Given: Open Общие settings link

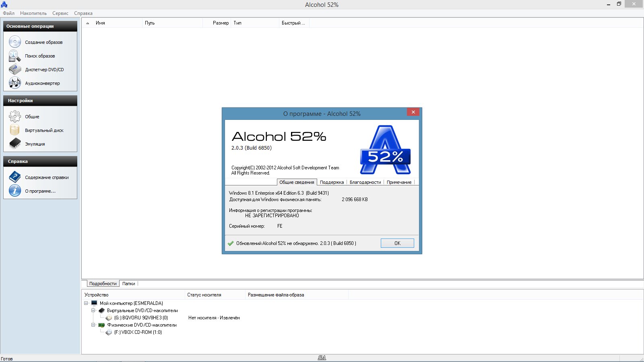Looking at the screenshot, I should pos(32,117).
